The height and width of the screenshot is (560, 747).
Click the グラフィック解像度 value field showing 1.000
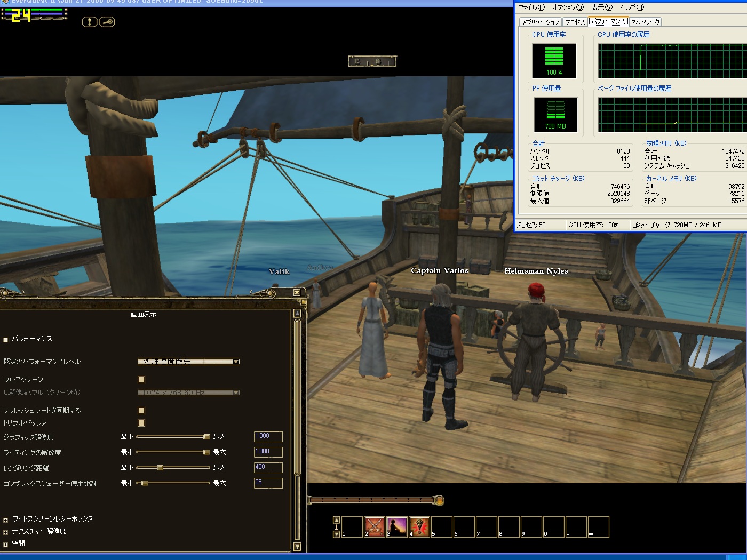[x=268, y=437]
